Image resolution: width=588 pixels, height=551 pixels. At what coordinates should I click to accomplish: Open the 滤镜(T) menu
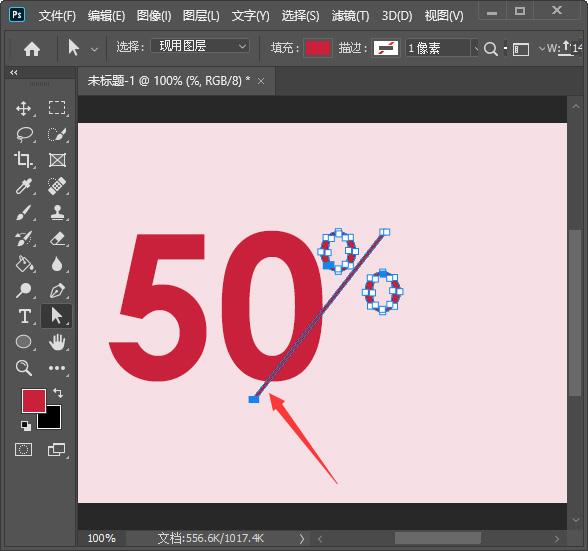pos(350,16)
